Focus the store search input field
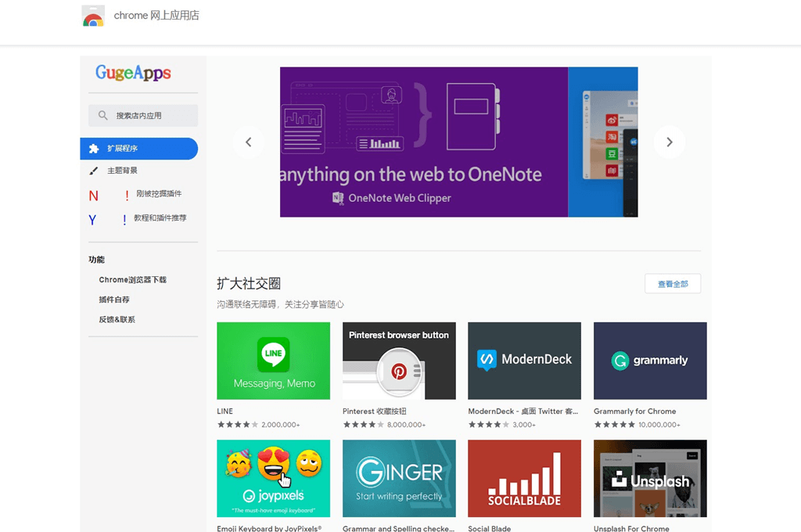This screenshot has width=801, height=532. [x=143, y=116]
